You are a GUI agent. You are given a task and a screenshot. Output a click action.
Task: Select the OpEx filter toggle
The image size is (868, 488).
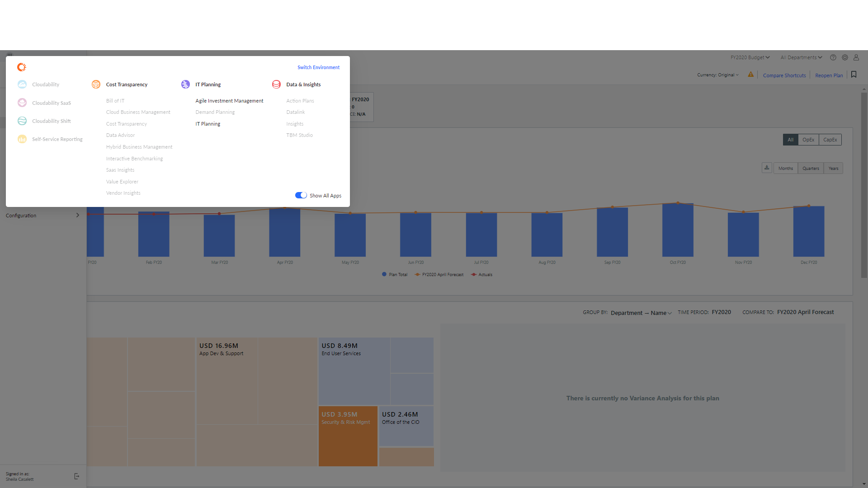[808, 140]
